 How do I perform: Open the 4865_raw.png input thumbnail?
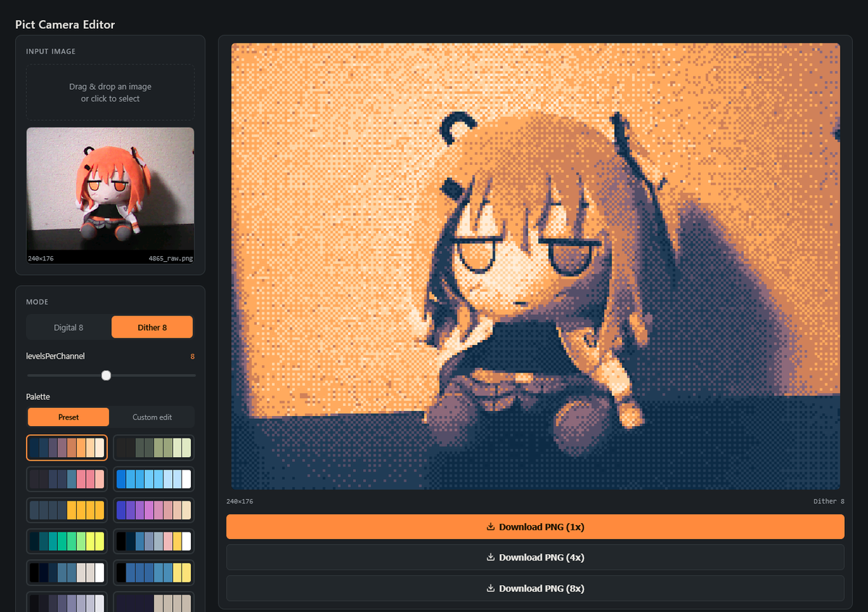110,195
